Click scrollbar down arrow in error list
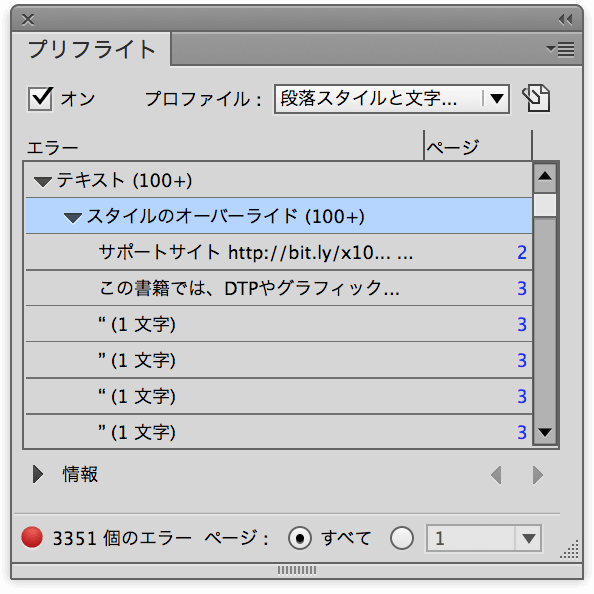This screenshot has height=594, width=594. click(545, 432)
